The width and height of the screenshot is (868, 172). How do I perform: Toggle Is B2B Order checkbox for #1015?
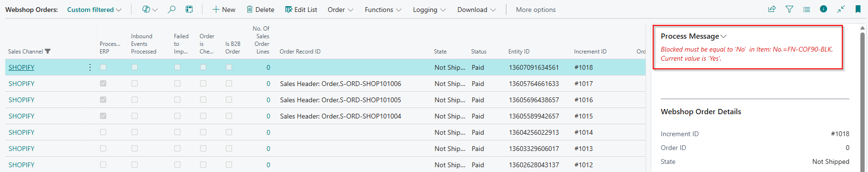pyautogui.click(x=229, y=116)
